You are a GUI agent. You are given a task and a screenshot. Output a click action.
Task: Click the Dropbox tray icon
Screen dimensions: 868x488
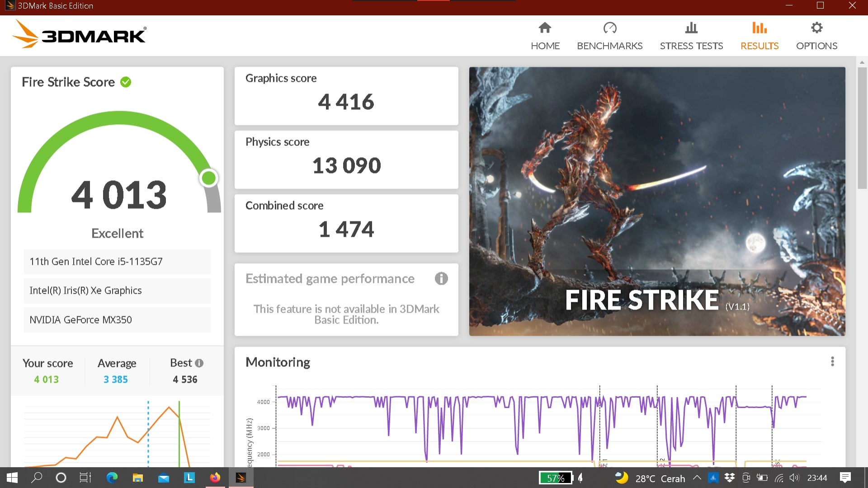click(730, 478)
